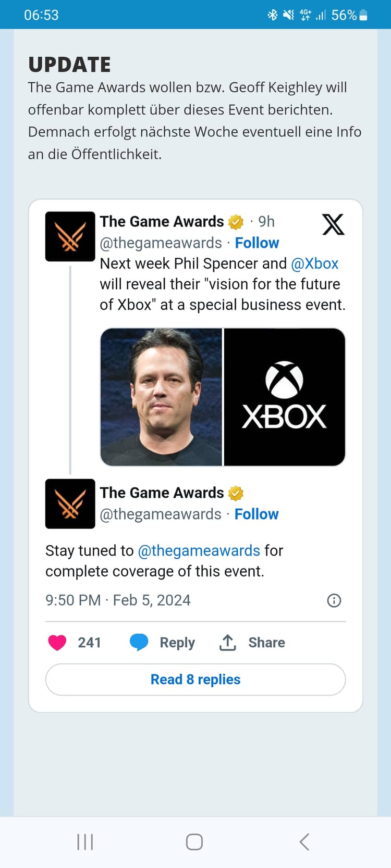Tap Android recent apps navigation icon
391x868 pixels.
coord(85,841)
